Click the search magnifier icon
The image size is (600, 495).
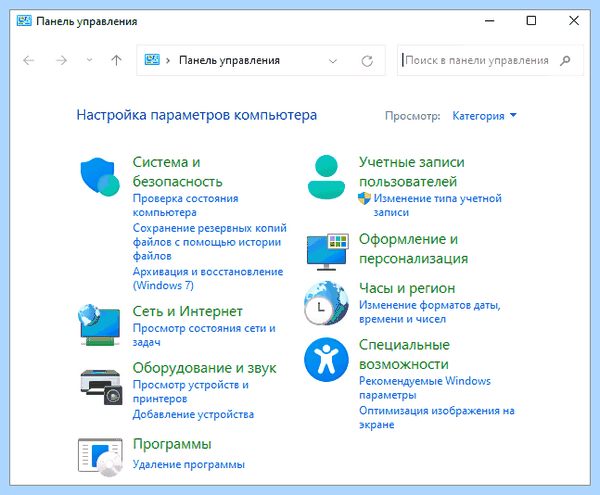565,60
